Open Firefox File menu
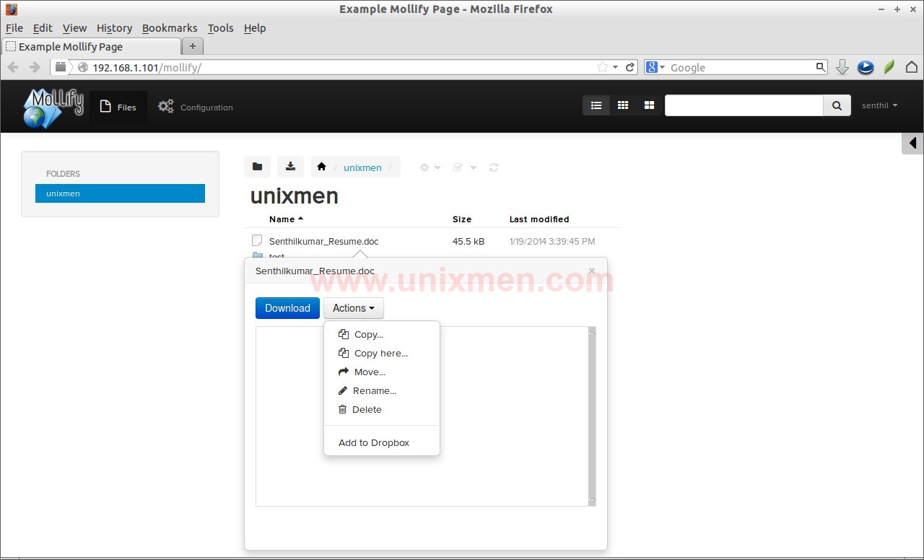 pos(14,28)
